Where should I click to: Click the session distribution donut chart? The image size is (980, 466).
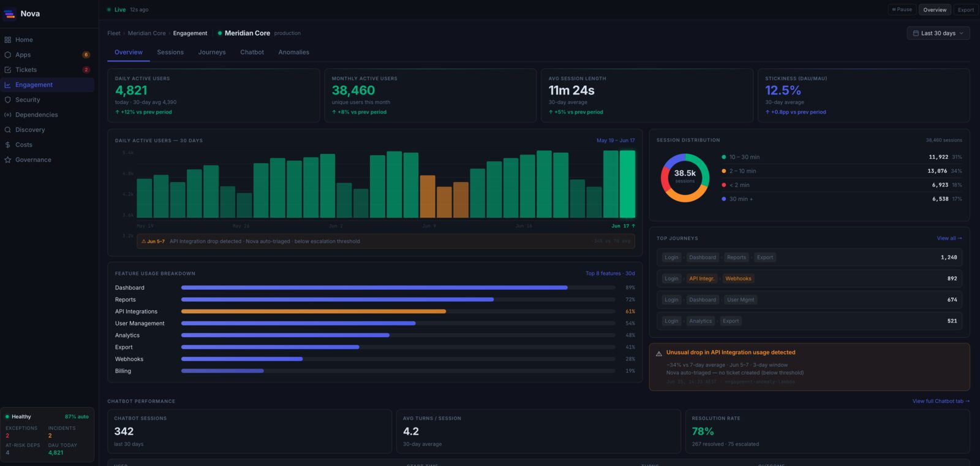point(685,178)
